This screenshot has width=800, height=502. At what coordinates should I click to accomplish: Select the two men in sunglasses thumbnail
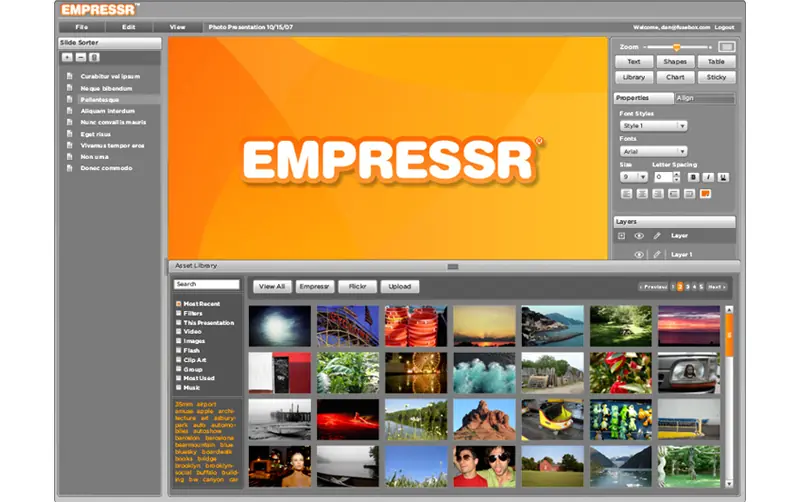pyautogui.click(x=484, y=466)
